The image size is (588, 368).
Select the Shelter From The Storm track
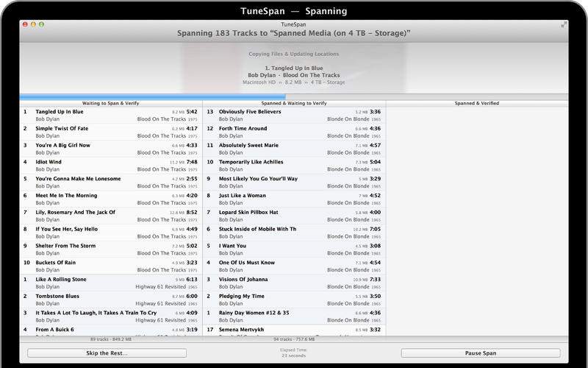111,250
